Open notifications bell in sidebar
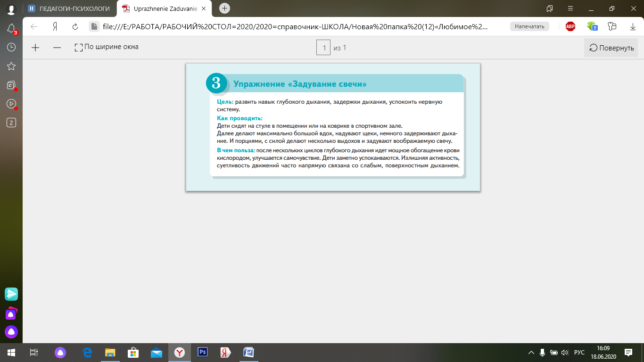 11,29
